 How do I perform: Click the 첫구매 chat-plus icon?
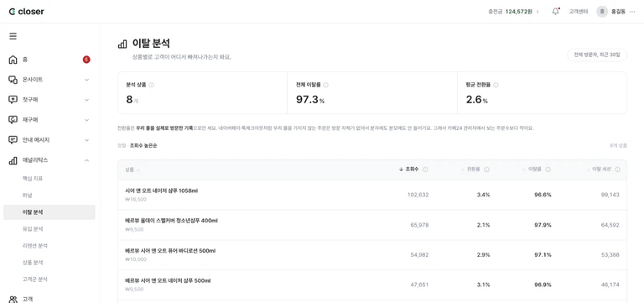point(13,100)
